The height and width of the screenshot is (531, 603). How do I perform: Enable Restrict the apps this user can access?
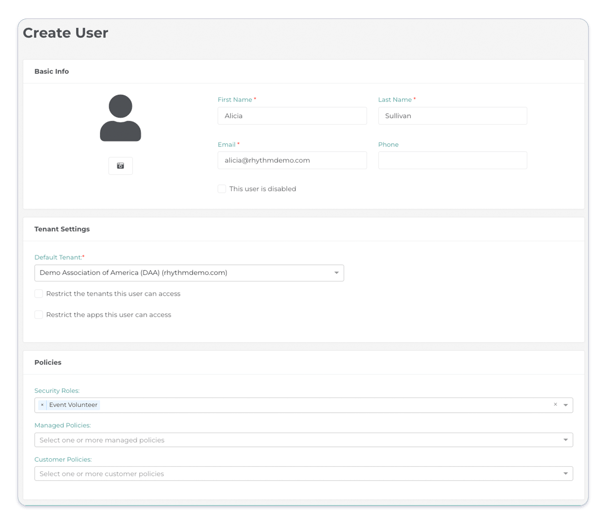(x=38, y=315)
